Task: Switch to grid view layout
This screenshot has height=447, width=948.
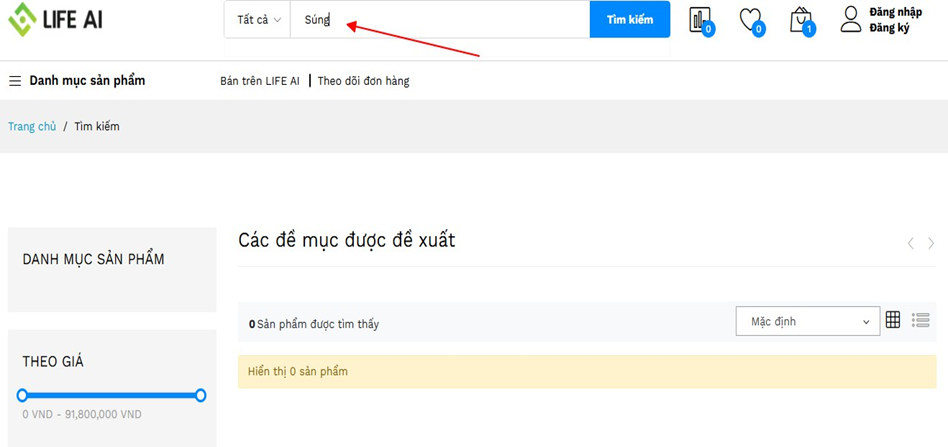Action: pos(893,320)
